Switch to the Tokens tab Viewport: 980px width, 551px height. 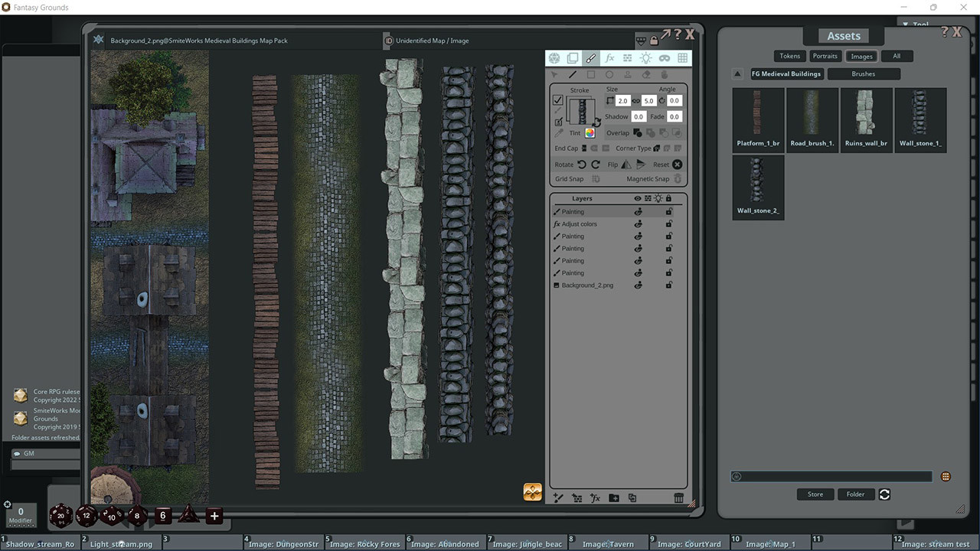789,55
